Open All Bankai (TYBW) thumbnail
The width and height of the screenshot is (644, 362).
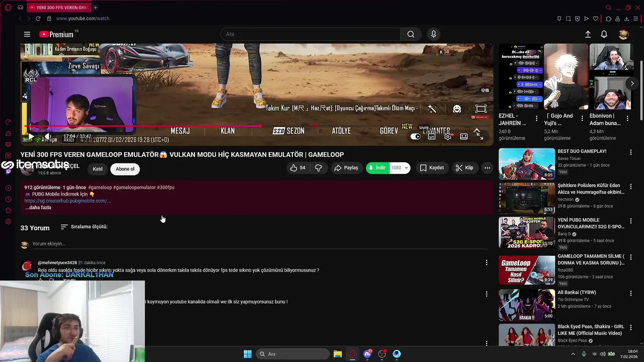(527, 305)
